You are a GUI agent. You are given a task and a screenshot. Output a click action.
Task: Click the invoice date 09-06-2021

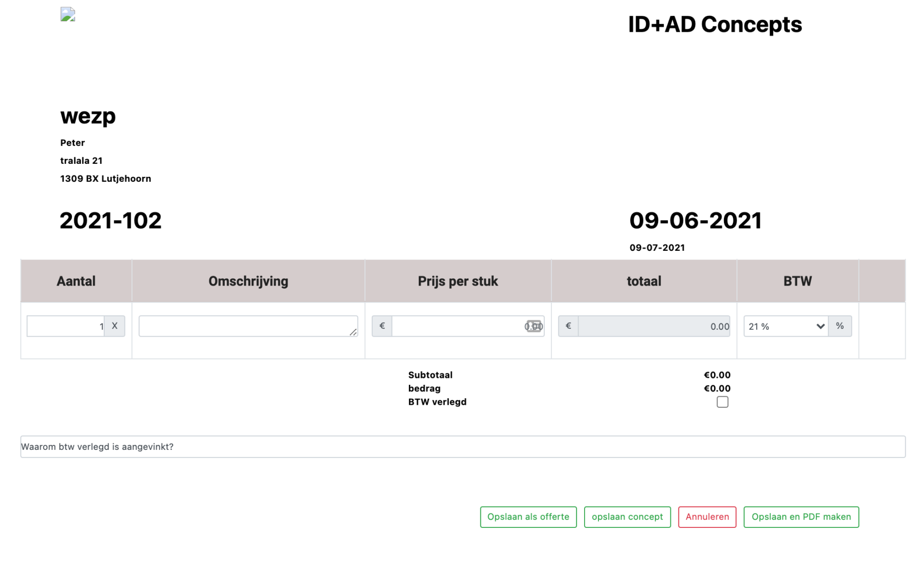click(695, 220)
